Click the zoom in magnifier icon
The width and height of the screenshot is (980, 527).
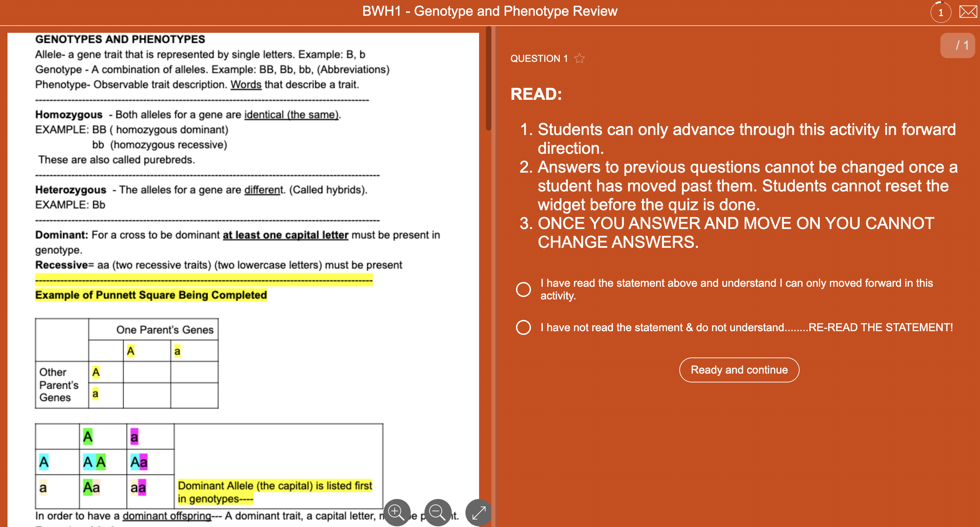point(397,512)
